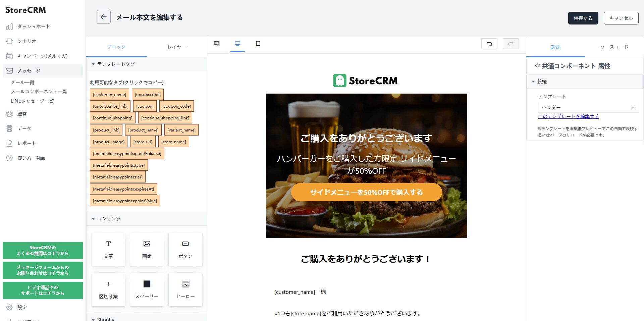
Task: Click the ビデオ通話でのサポート banner
Action: [43, 290]
